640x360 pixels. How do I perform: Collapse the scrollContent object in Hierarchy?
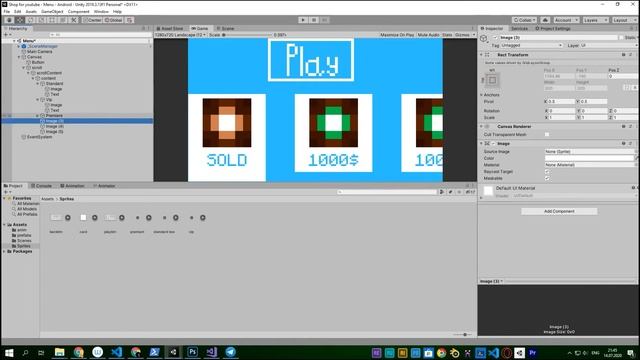click(x=29, y=73)
